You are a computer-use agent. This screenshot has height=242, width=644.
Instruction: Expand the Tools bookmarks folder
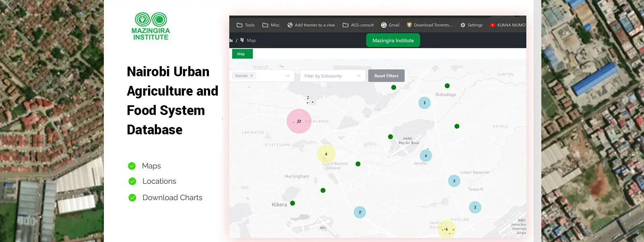[x=246, y=25]
